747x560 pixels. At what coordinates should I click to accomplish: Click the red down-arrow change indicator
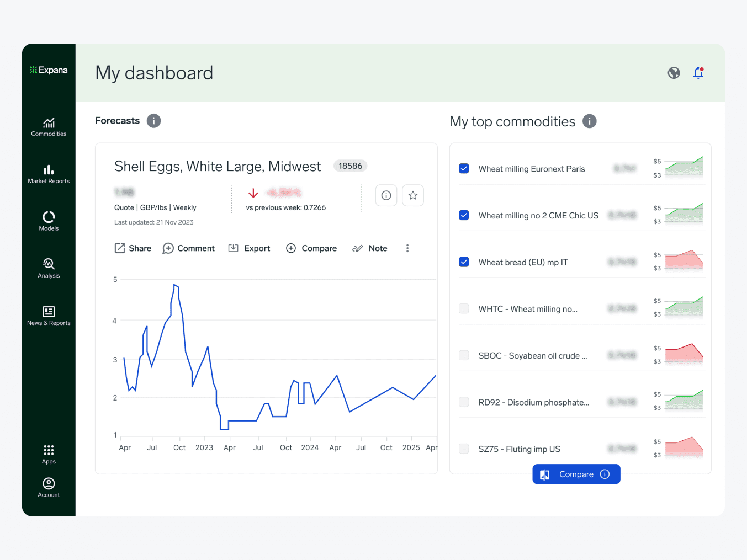[x=253, y=193]
